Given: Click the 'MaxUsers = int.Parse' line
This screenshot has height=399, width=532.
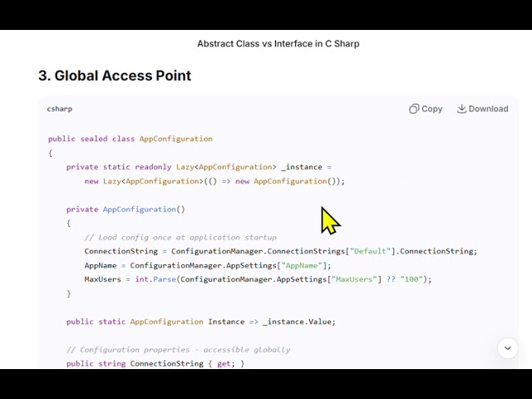Looking at the screenshot, I should [x=258, y=279].
